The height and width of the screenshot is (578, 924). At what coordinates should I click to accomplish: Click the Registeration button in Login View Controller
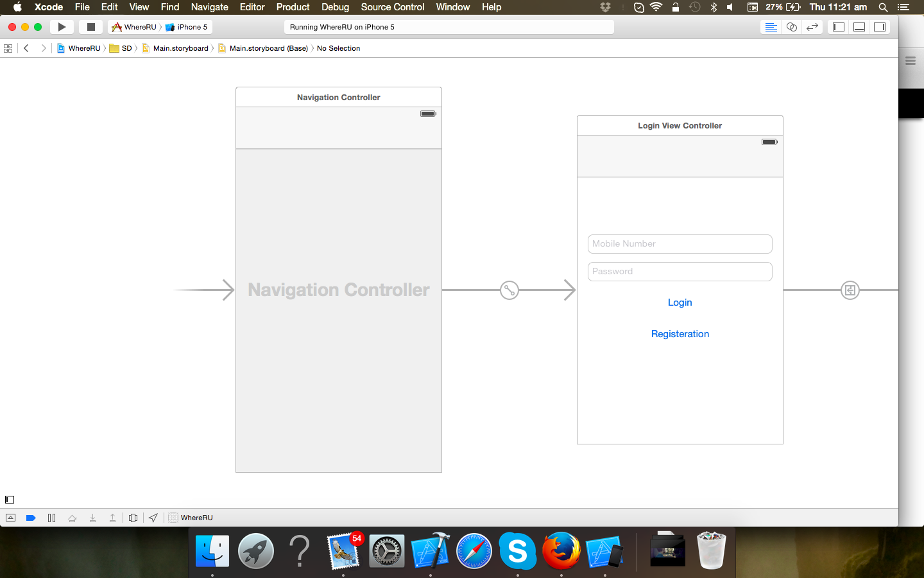point(680,334)
